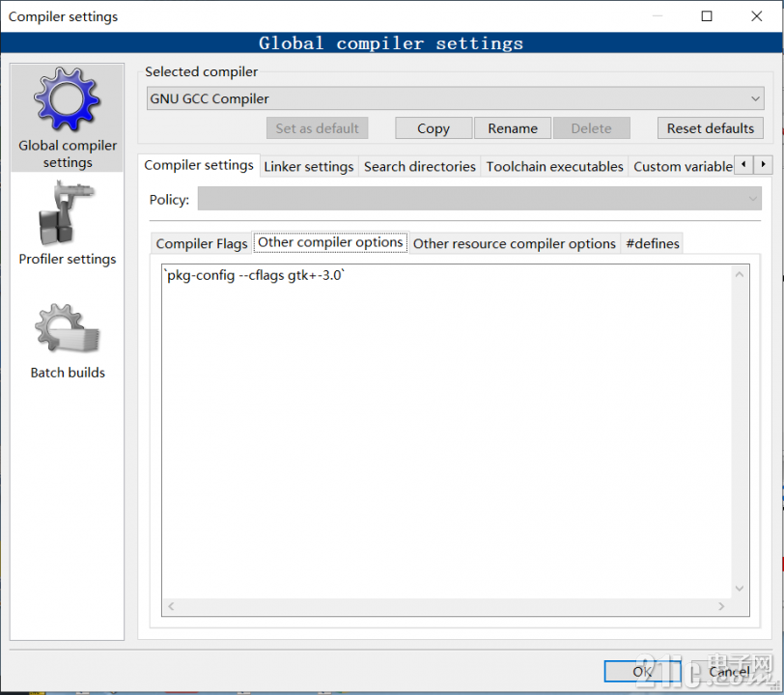Screen dimensions: 784x695
Task: Click horizontal scrollbar right arrow
Action: pyautogui.click(x=721, y=606)
